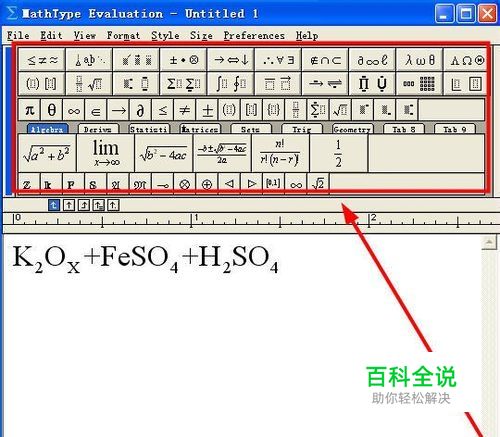
Task: Open lowercase Greek letters palette (λωθ)
Action: pos(420,60)
